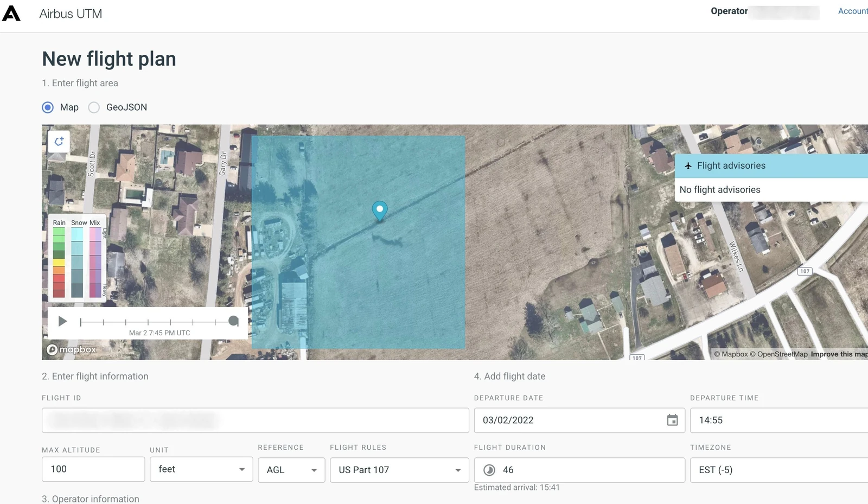Click the © Mapbox attribution link

point(731,354)
